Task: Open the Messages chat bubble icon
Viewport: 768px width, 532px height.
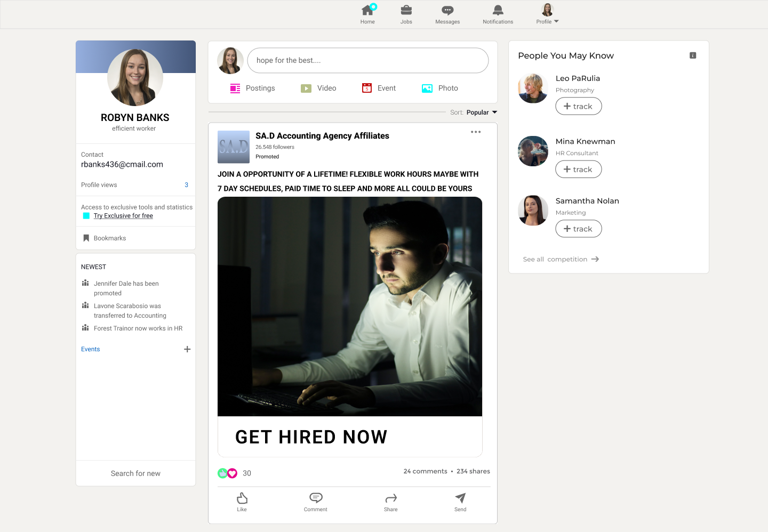Action: [x=447, y=10]
